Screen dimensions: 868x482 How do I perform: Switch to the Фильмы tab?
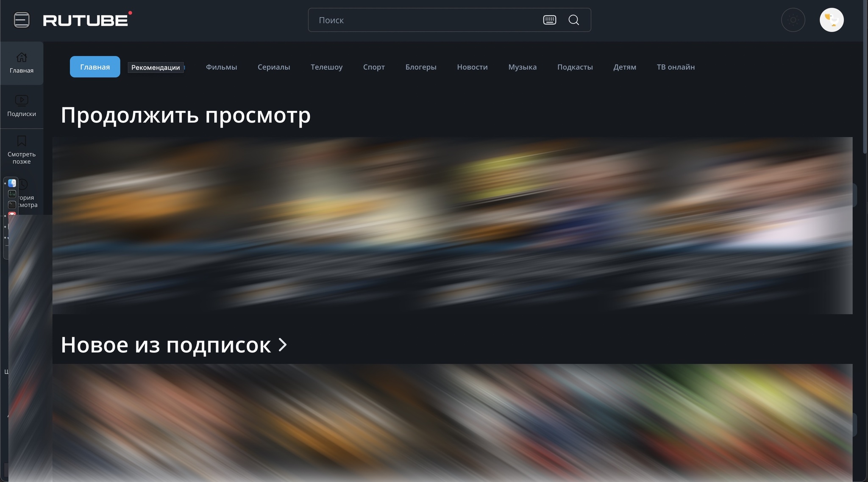(x=221, y=67)
